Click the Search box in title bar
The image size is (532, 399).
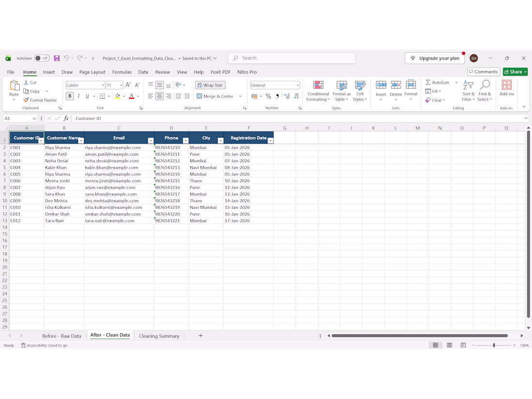pyautogui.click(x=292, y=58)
